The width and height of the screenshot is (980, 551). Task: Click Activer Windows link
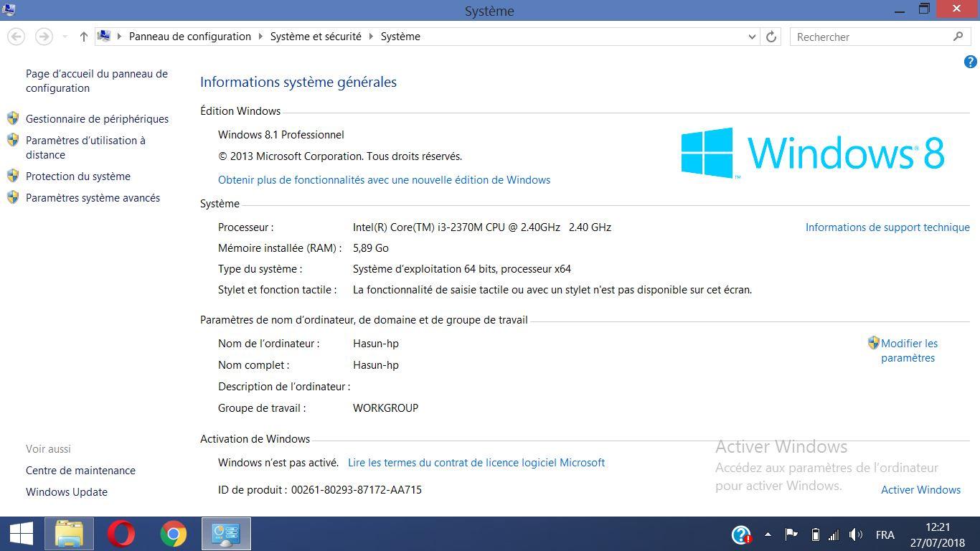(920, 489)
